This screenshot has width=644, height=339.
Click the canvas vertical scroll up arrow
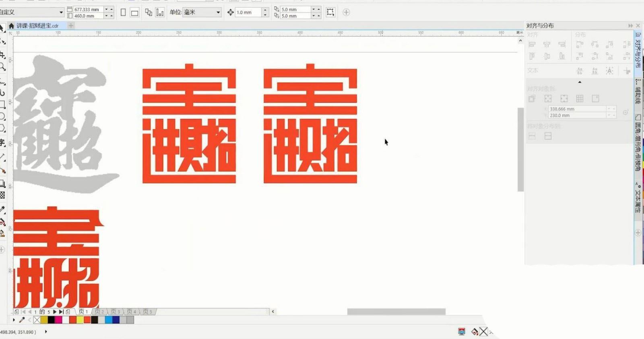520,40
